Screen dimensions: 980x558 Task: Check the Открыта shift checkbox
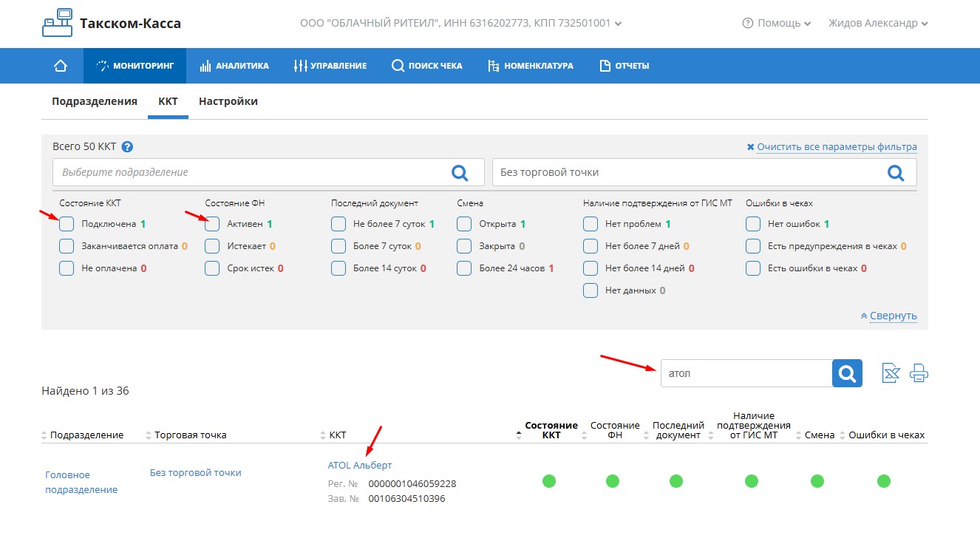(x=464, y=224)
